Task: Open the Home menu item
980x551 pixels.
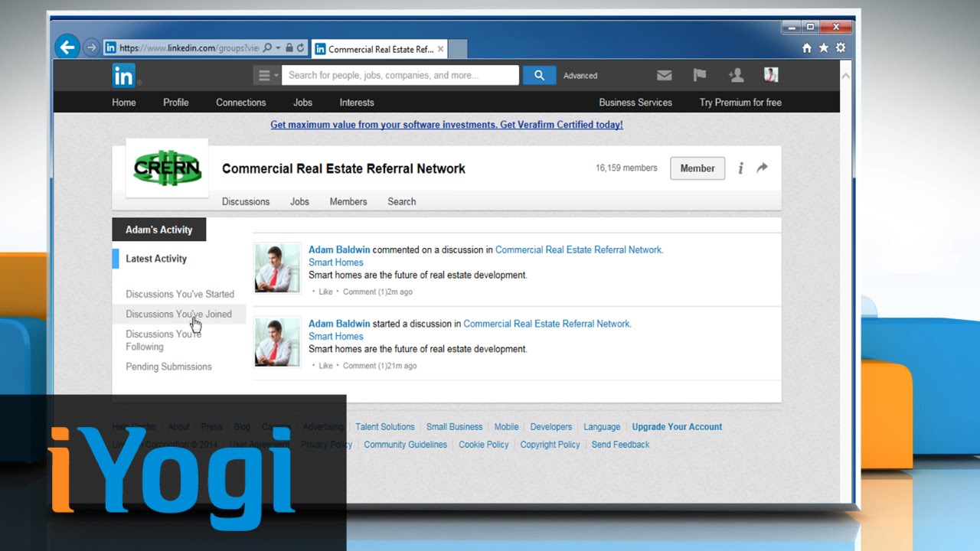Action: click(124, 103)
